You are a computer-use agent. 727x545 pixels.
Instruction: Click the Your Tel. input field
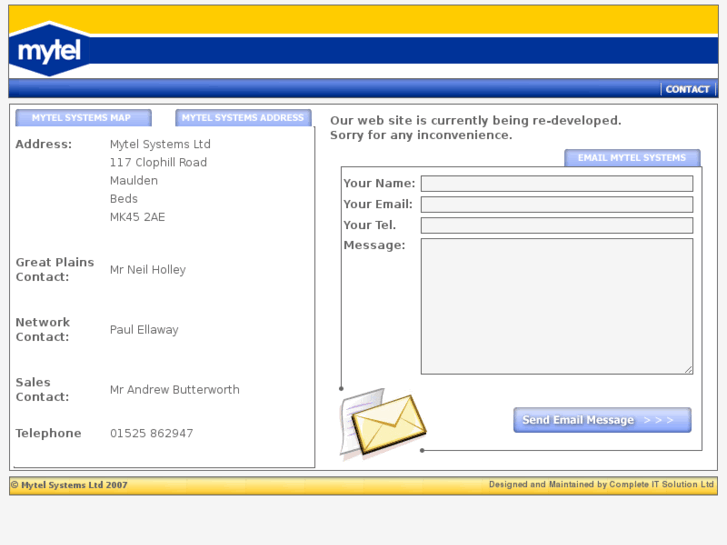tap(557, 225)
